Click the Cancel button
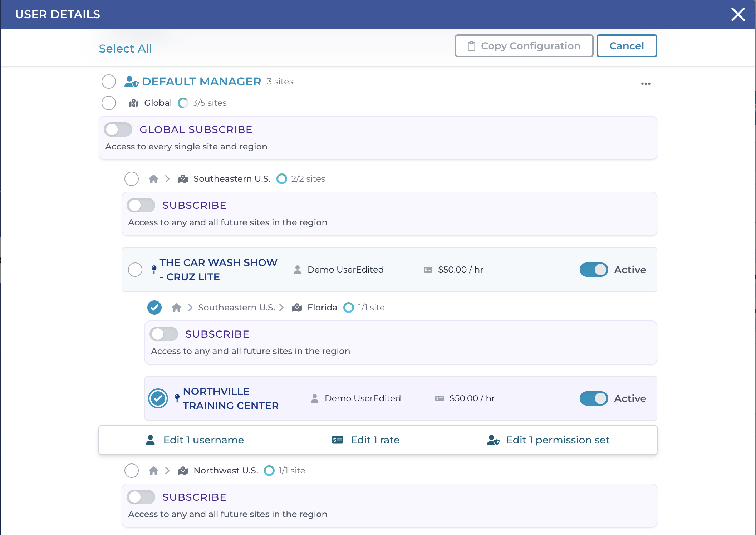 tap(627, 46)
